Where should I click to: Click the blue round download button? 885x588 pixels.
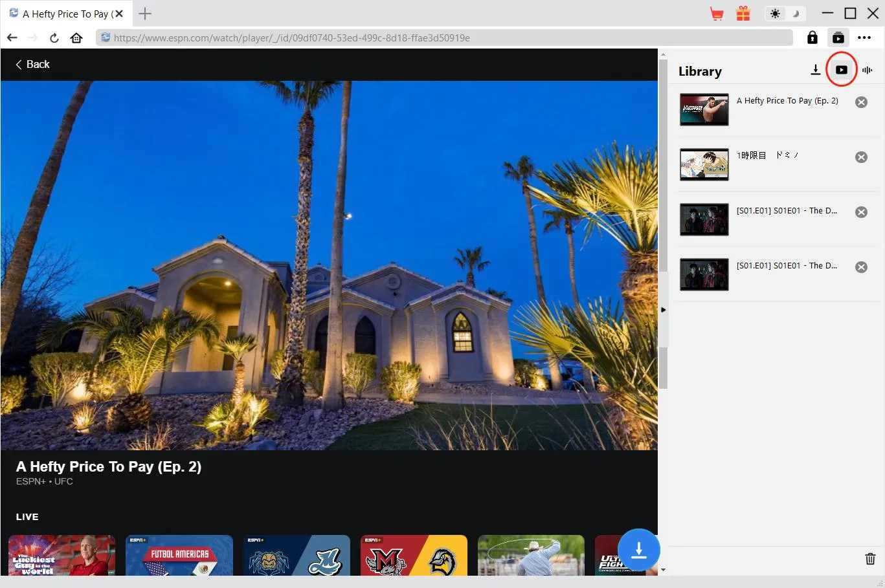[638, 550]
